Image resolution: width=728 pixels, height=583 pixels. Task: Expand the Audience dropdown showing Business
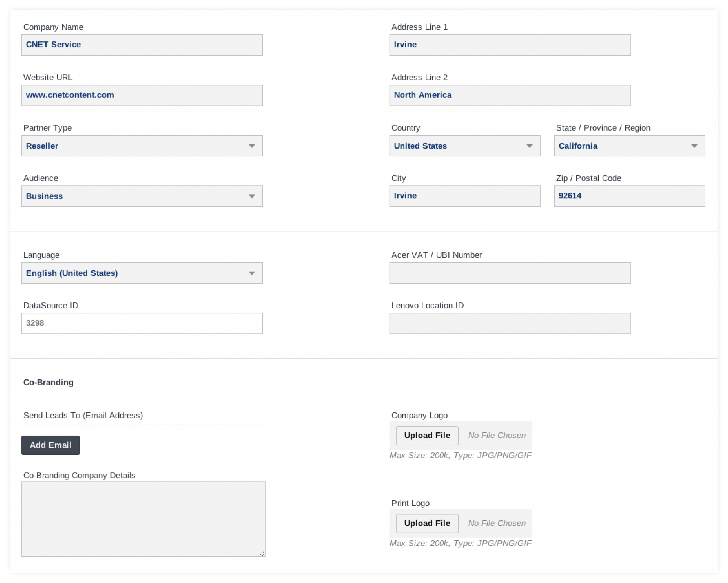[142, 196]
